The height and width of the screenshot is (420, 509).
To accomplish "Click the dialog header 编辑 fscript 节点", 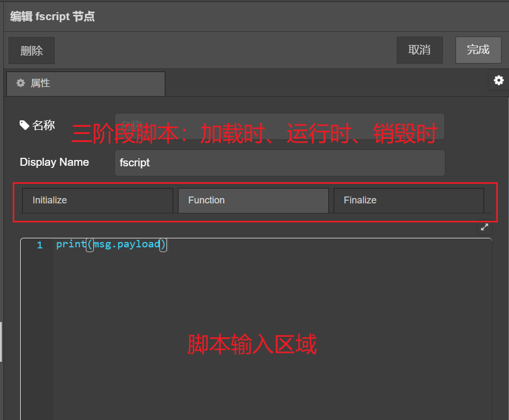I will point(52,16).
